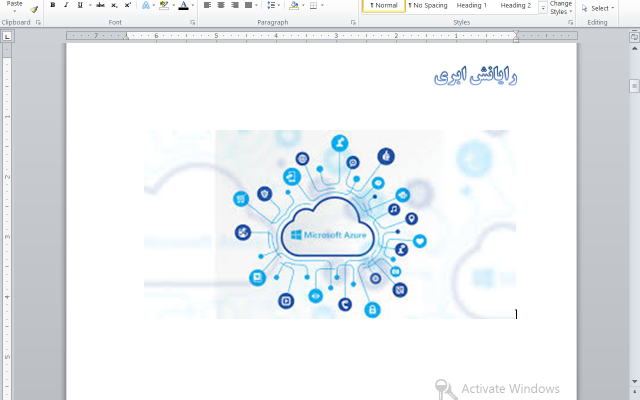Apply the Heading 1 style
Screen dimensions: 640x400
click(x=471, y=6)
